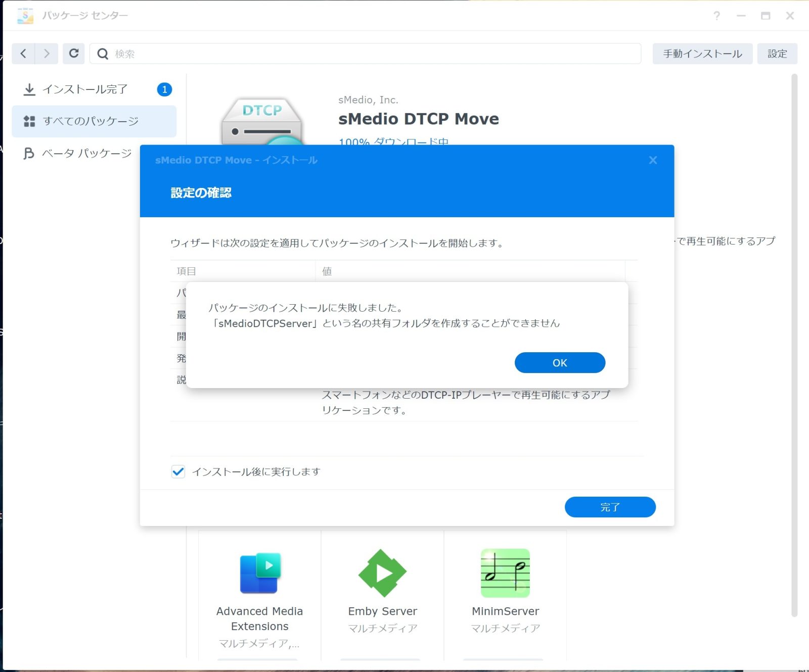Click the installed count badge showing 1
Image resolution: width=809 pixels, height=672 pixels.
(164, 89)
